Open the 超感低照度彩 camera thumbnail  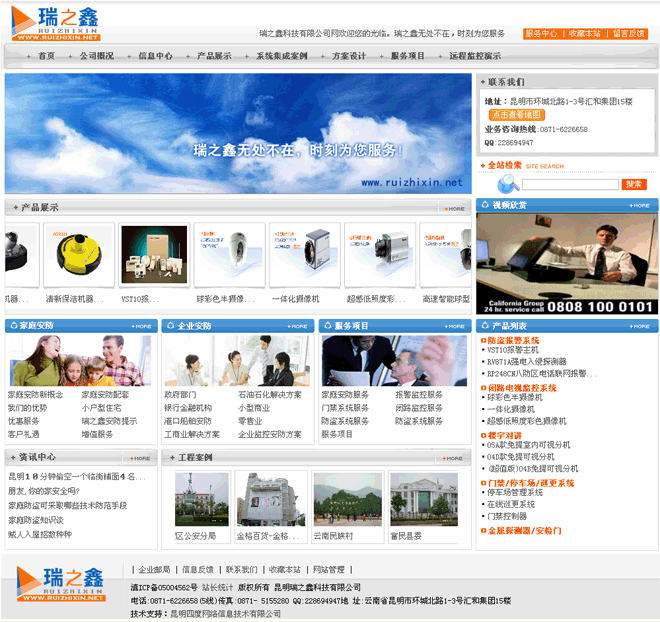(380, 255)
